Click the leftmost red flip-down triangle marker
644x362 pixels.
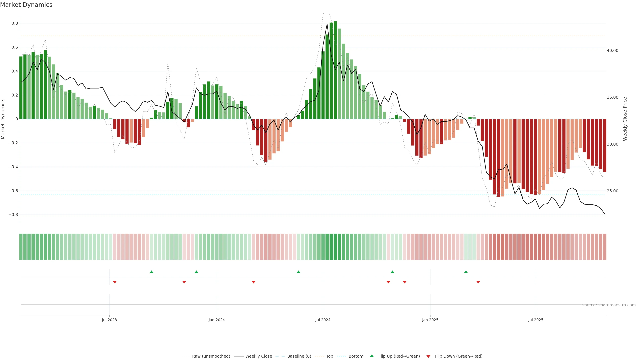pyautogui.click(x=115, y=282)
